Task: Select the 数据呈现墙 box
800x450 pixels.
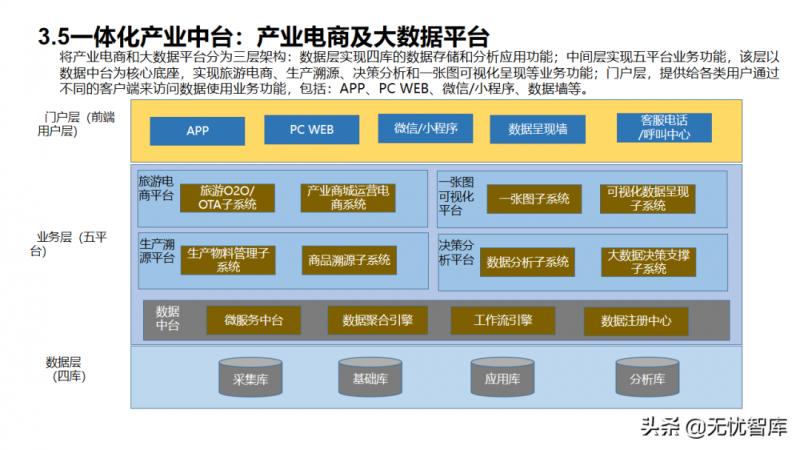Action: (x=537, y=130)
